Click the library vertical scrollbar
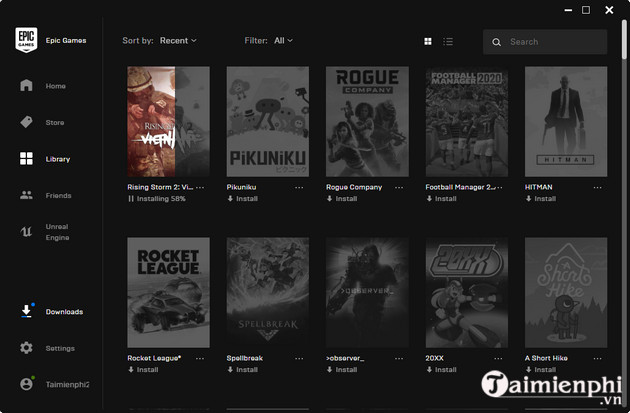Image resolution: width=630 pixels, height=413 pixels. click(x=624, y=40)
